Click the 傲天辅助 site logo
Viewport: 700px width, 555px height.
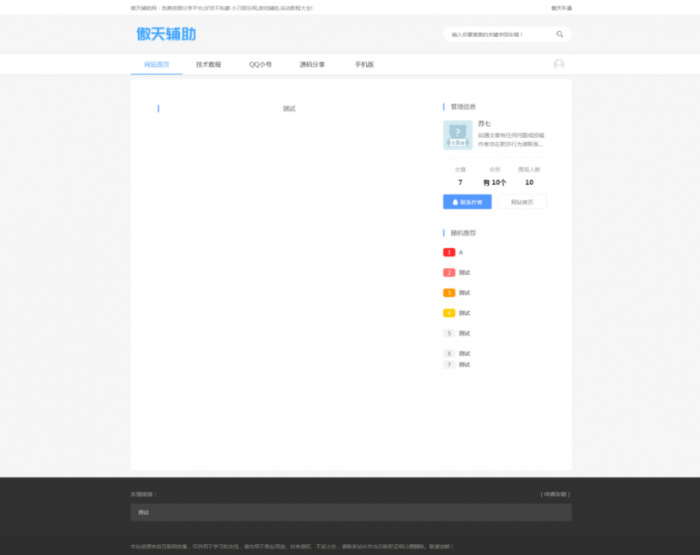166,34
